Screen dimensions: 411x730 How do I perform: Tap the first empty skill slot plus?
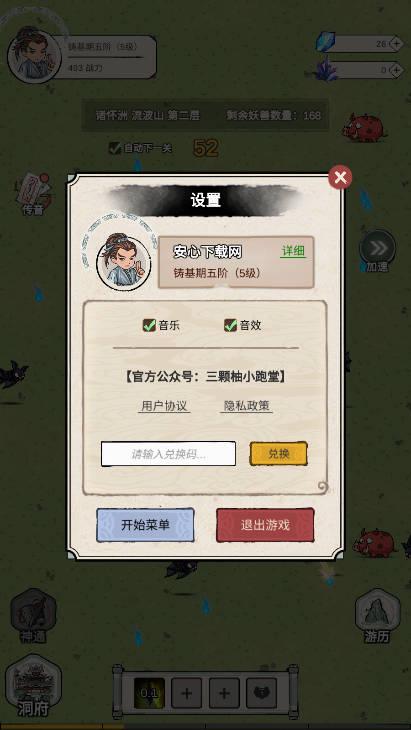187,693
